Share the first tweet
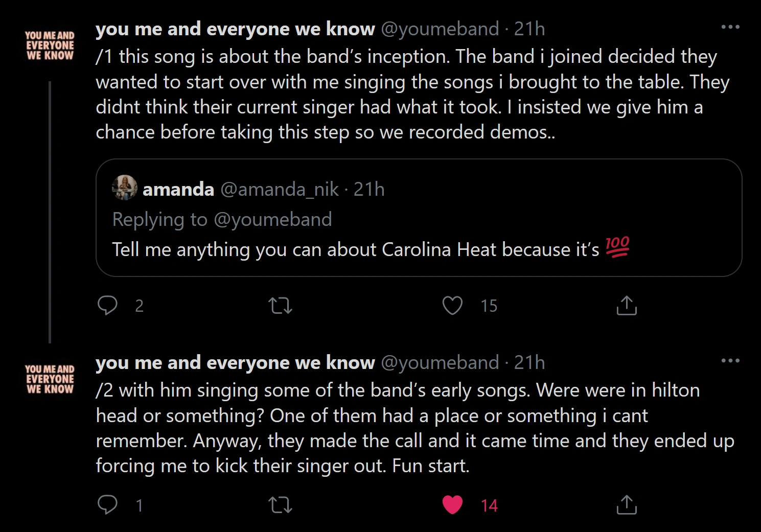The image size is (761, 532). click(627, 306)
